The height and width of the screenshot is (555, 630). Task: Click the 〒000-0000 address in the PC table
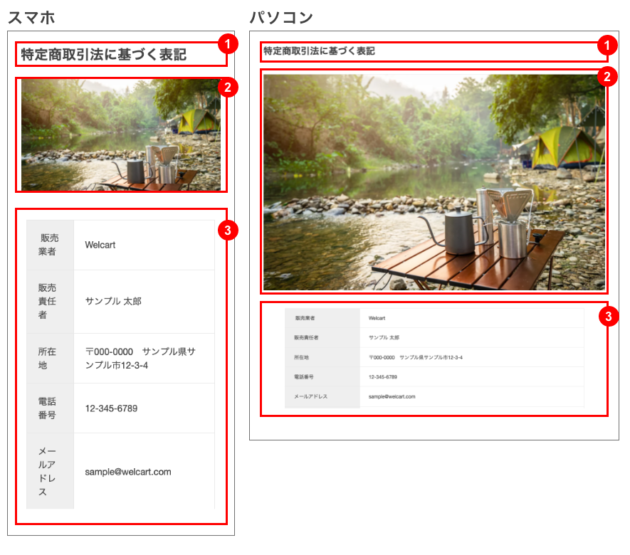point(416,357)
